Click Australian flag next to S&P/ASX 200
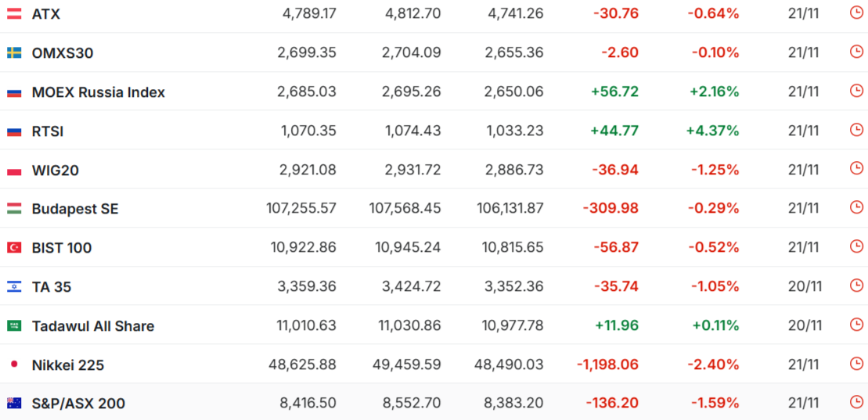 [x=14, y=404]
